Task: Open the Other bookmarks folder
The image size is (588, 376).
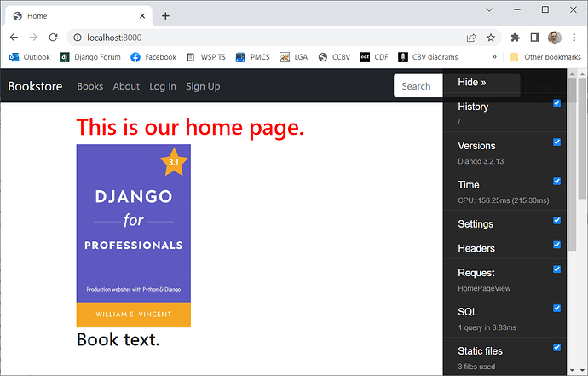Action: 545,57
